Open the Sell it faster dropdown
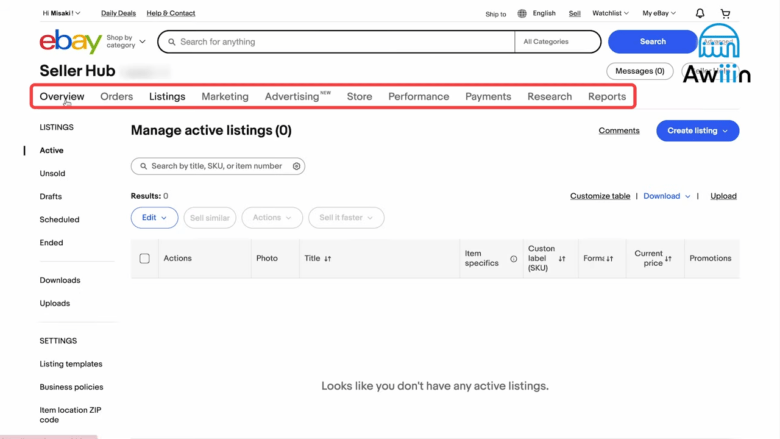 tap(346, 218)
